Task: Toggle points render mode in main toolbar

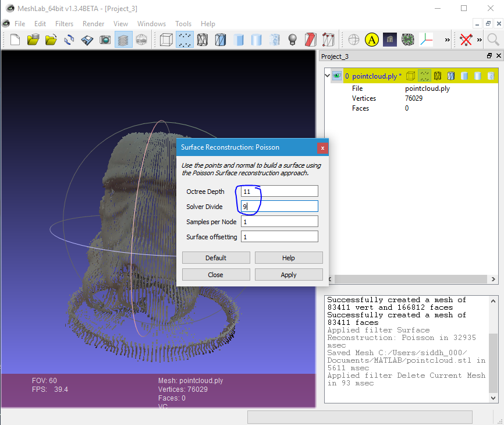Action: (184, 40)
